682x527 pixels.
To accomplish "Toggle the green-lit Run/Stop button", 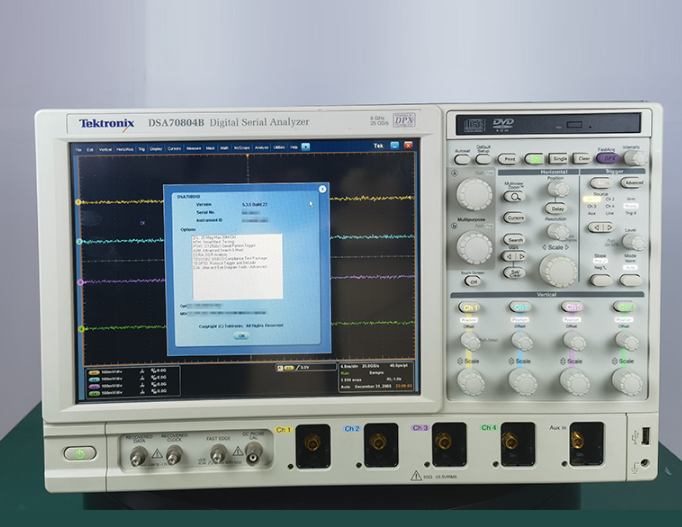I will 535,159.
